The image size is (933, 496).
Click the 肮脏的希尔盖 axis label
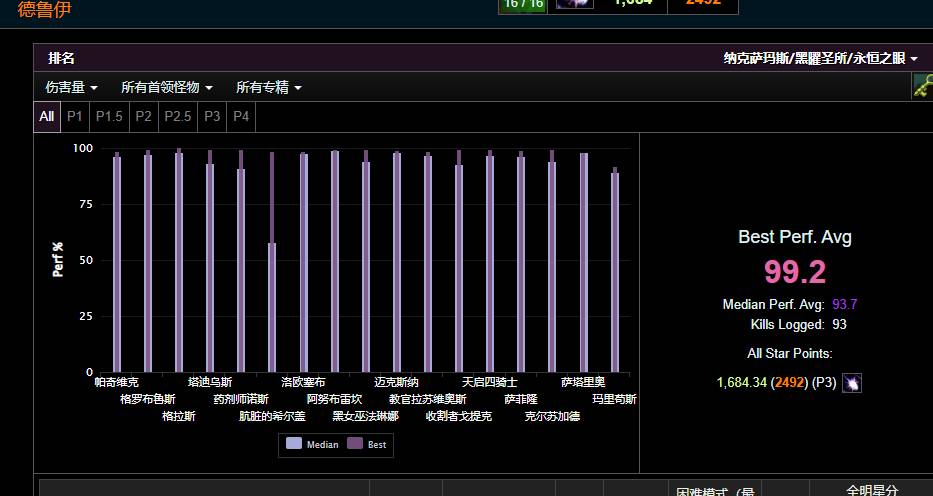pos(272,416)
